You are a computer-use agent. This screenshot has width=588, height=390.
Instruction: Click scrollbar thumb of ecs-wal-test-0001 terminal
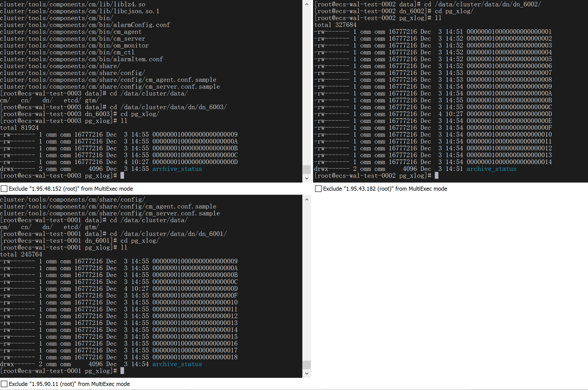pos(307,365)
